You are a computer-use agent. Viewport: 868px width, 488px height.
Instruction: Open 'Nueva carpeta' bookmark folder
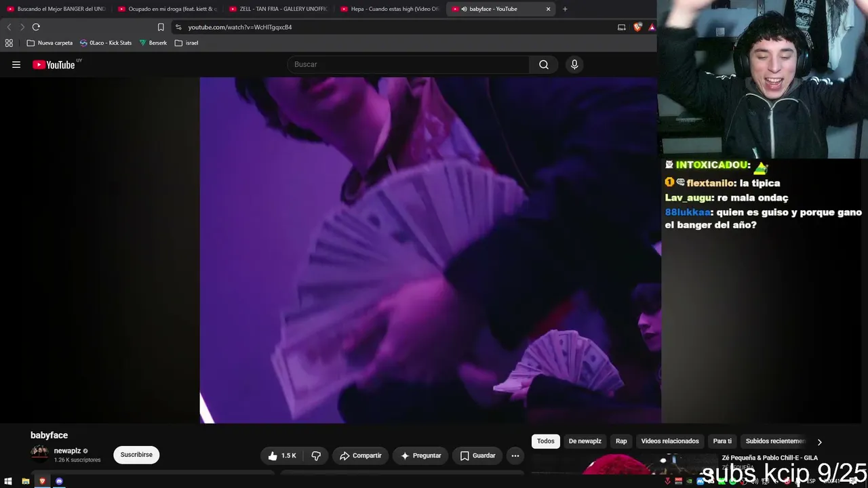[x=50, y=43]
